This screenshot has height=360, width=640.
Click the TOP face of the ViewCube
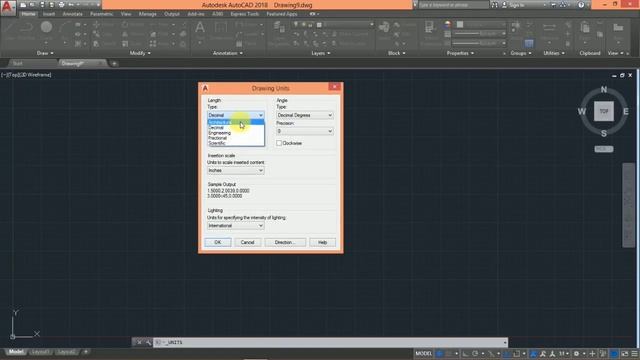click(604, 111)
